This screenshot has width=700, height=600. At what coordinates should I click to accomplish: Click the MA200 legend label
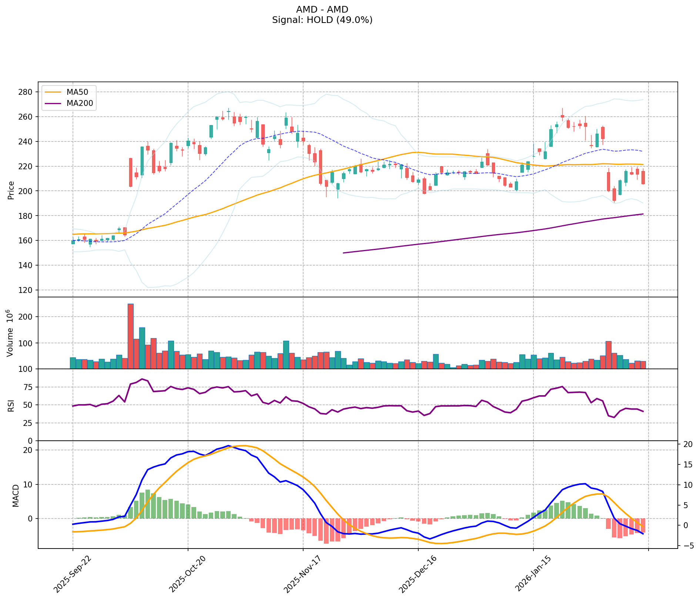tap(79, 103)
